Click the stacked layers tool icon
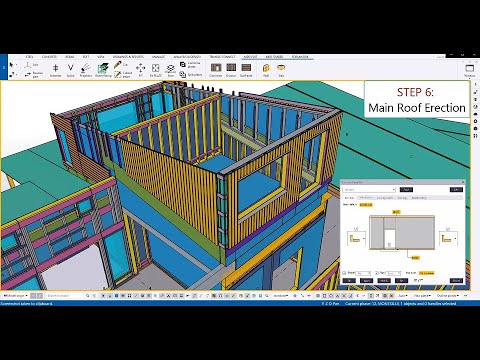 point(170,68)
